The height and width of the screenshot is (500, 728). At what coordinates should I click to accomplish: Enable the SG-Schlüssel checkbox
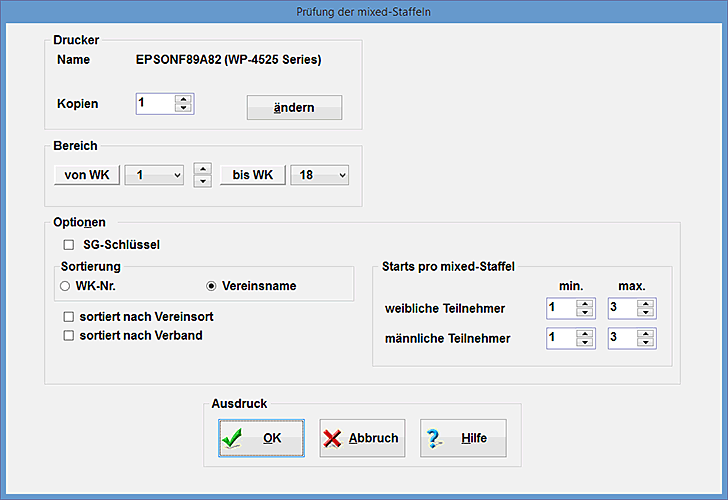pyautogui.click(x=69, y=244)
